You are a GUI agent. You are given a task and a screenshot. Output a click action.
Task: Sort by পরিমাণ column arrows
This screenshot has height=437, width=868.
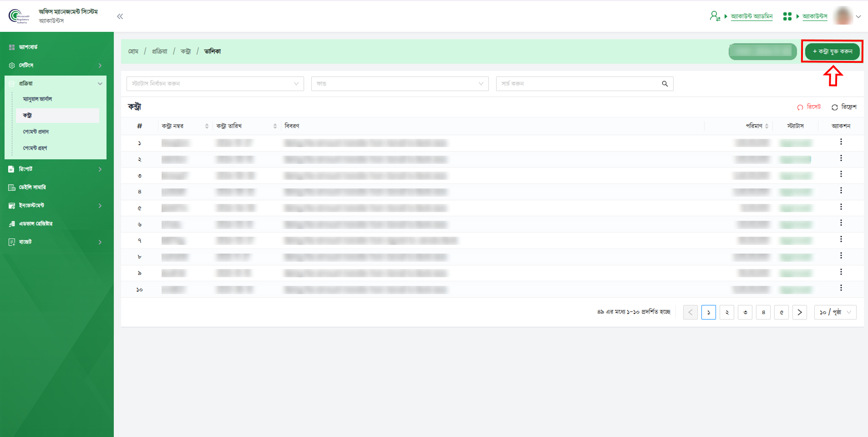click(766, 126)
